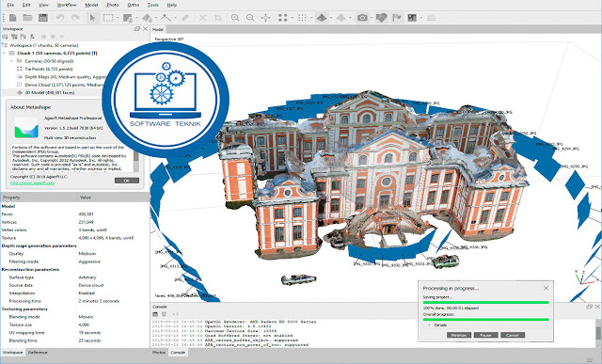The height and width of the screenshot is (364, 602).
Task: Toggle Show Cameras with the camera icon
Action: click(362, 18)
